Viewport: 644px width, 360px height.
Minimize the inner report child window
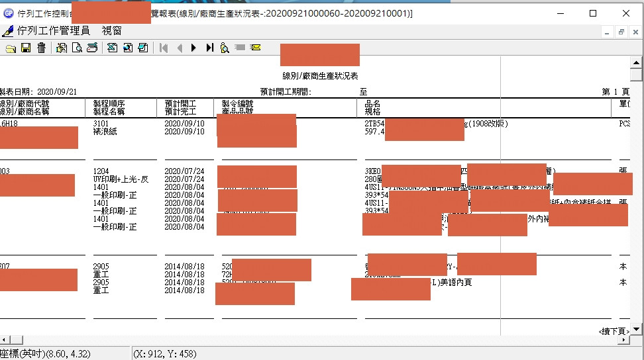click(607, 32)
